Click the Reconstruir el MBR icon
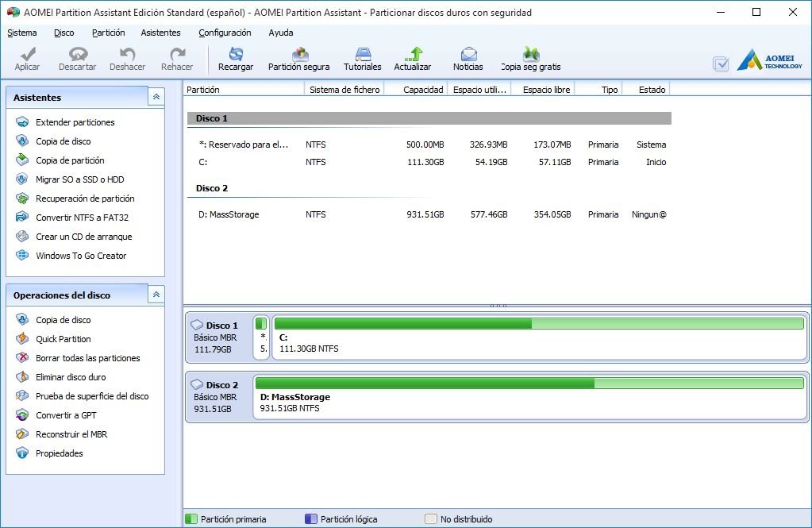 (x=22, y=434)
